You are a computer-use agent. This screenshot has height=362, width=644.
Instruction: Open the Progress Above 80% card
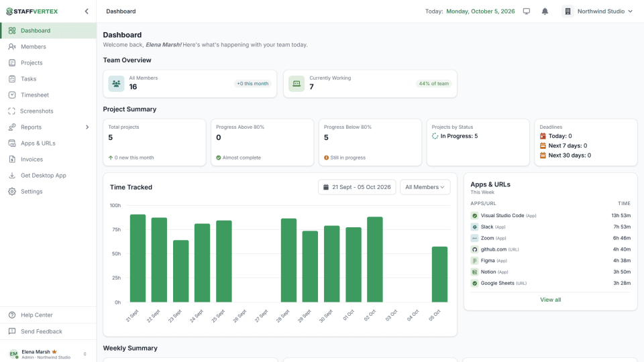click(262, 142)
